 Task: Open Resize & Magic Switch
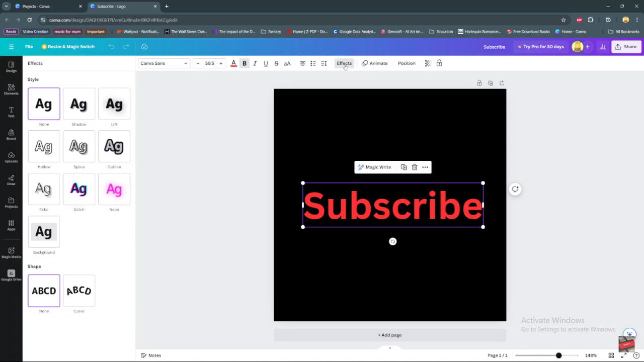(68, 47)
